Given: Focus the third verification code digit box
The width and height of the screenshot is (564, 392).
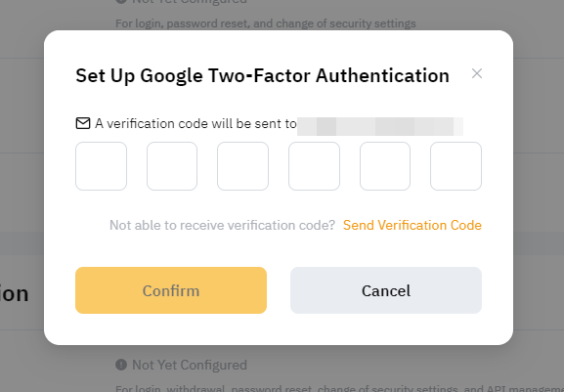Looking at the screenshot, I should 242,166.
